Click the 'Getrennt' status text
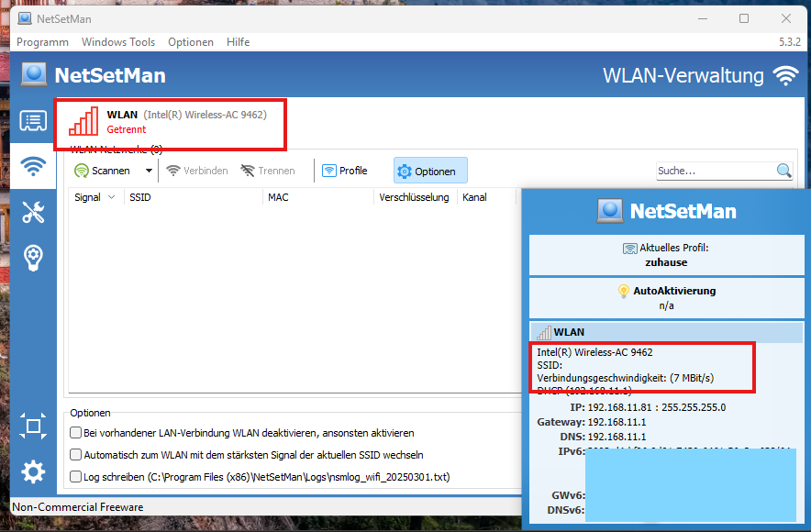Viewport: 811px width, 532px height. click(x=127, y=129)
